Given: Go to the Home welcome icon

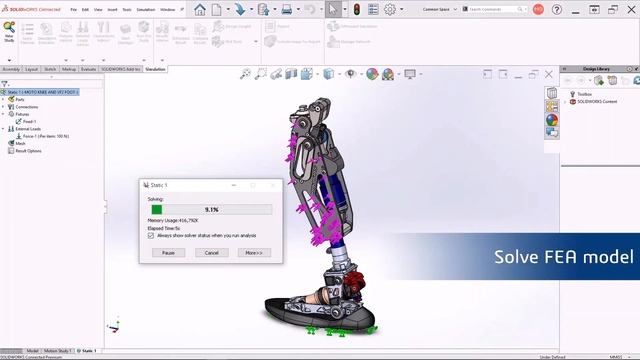Looking at the screenshot, I should pyautogui.click(x=200, y=9).
